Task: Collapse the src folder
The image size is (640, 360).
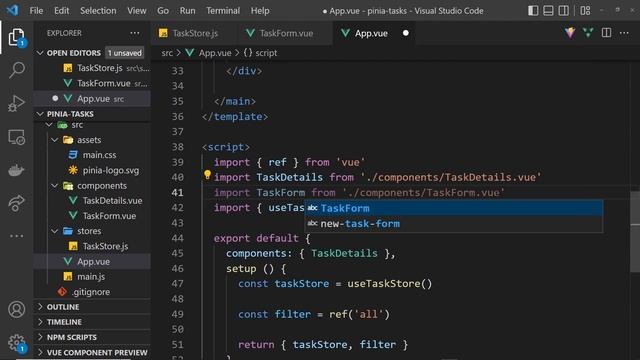Action: (x=49, y=124)
